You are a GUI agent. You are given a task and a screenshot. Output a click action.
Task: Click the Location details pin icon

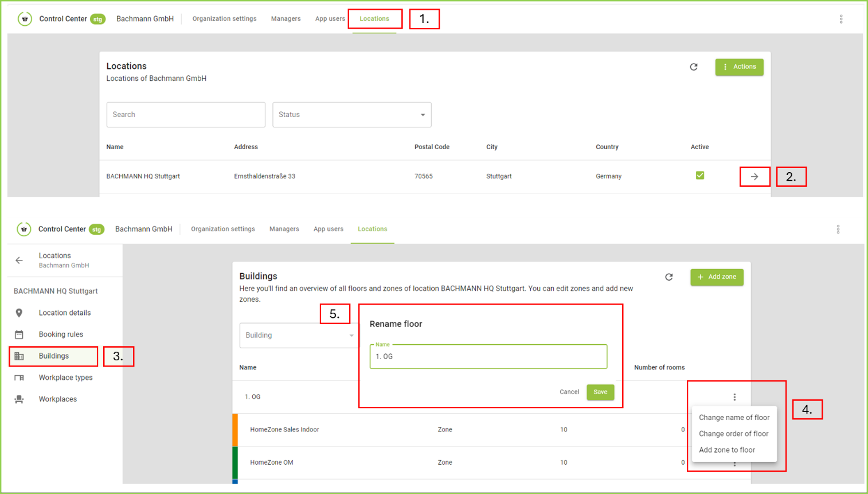tap(19, 313)
